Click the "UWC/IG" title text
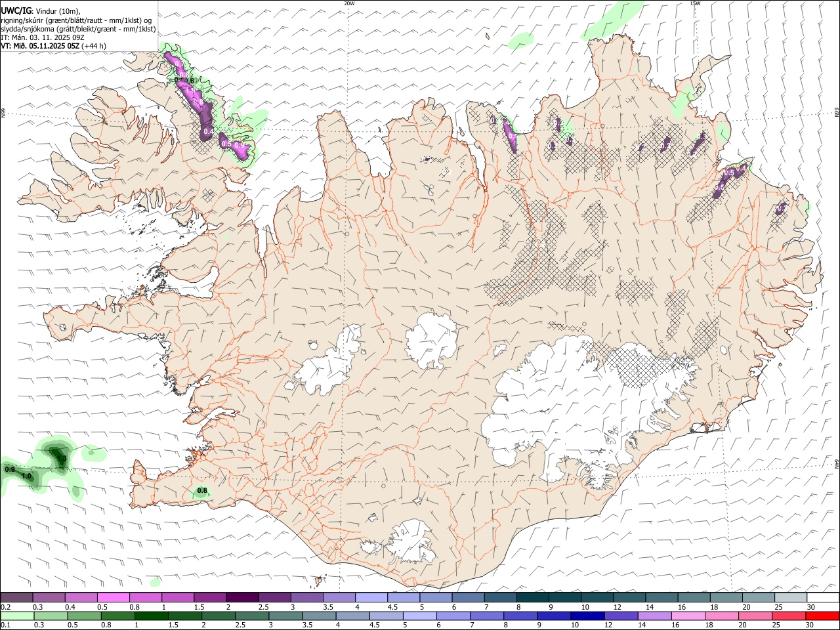Screen dimensions: 840x630 point(15,10)
